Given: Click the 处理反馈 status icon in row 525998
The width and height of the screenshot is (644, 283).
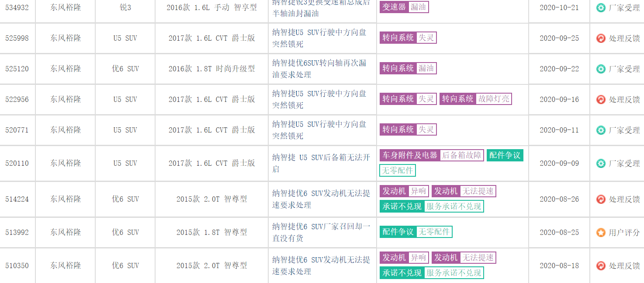Looking at the screenshot, I should click(601, 38).
